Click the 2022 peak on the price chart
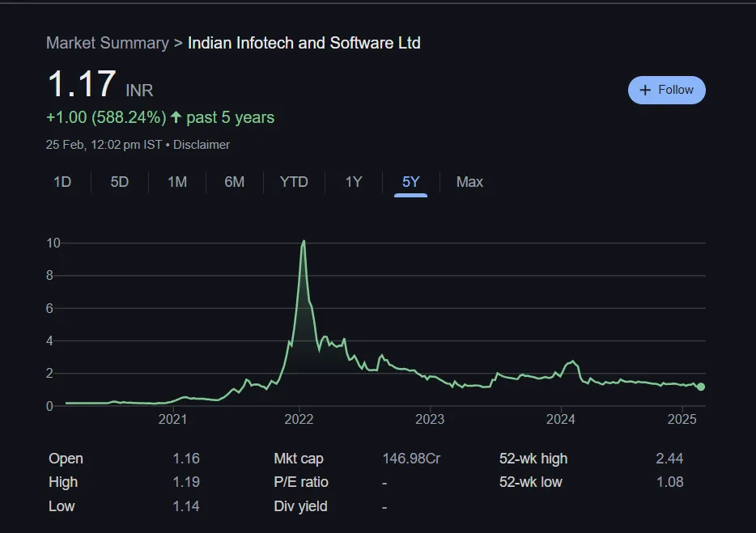 (304, 241)
